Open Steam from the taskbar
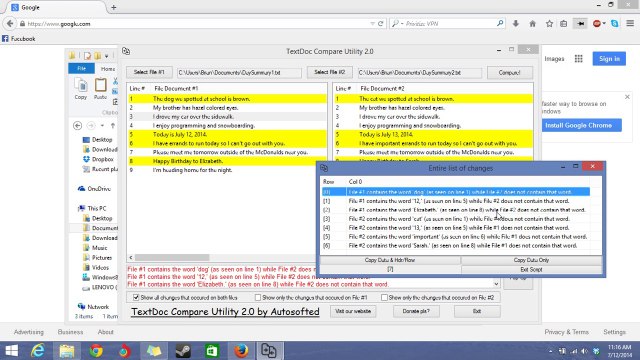 click(183, 351)
